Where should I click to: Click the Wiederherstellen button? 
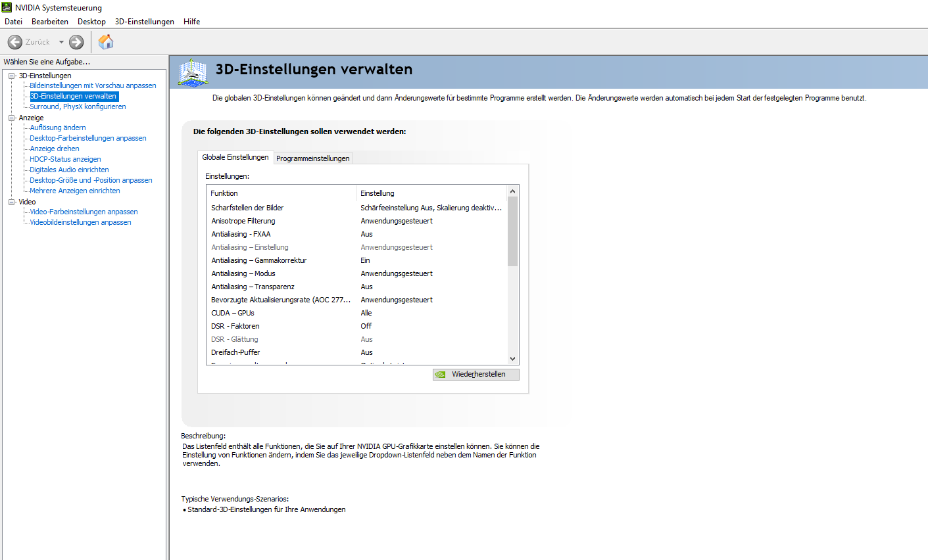(x=476, y=374)
